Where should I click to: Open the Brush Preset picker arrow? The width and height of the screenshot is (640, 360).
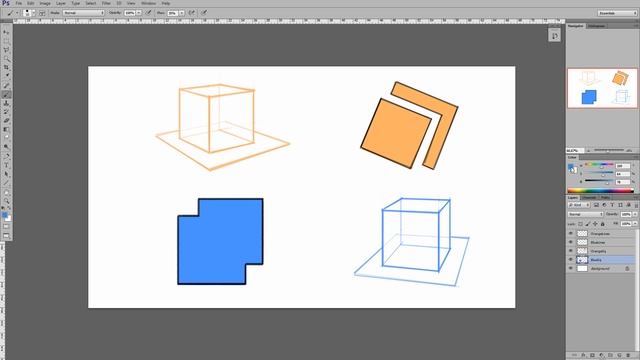coord(33,13)
